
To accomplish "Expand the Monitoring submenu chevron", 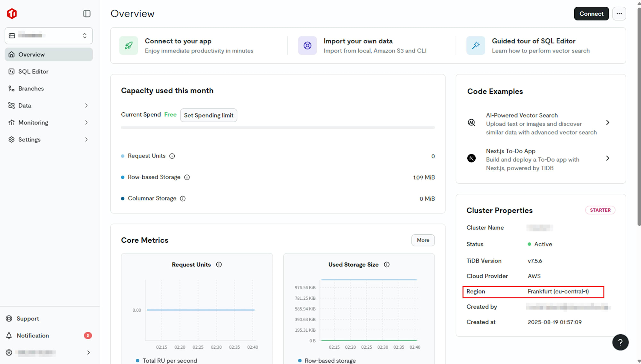I will coord(86,122).
